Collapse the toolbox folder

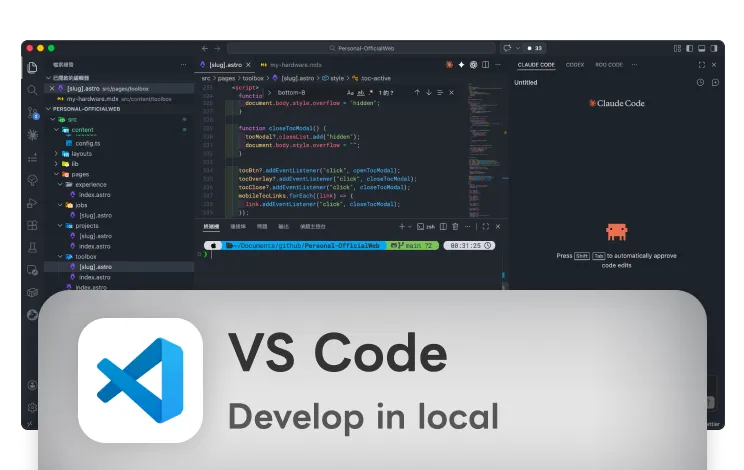[60, 257]
